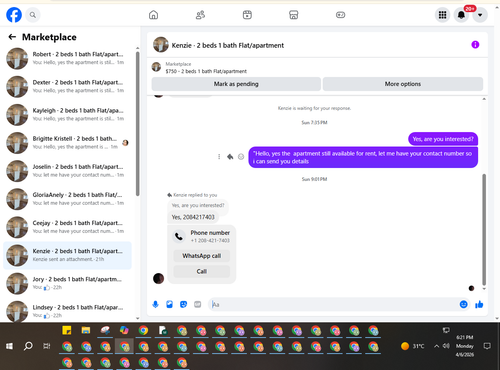Open the Ceejay conversation
Screen dimensions: 500x370
[x=67, y=227]
